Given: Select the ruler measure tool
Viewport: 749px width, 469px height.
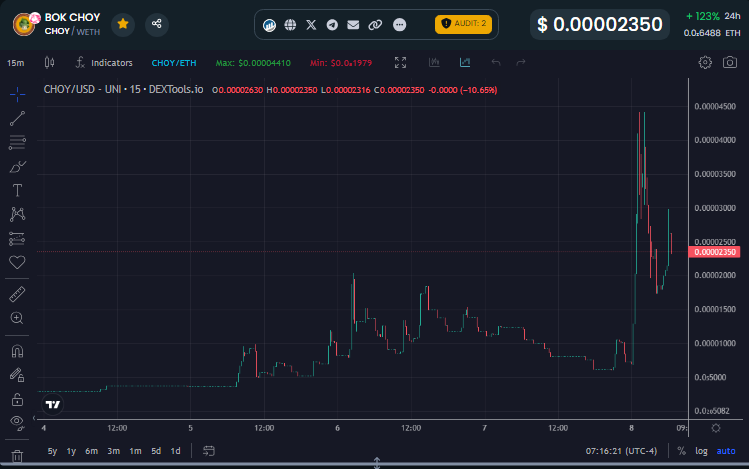Looking at the screenshot, I should click(17, 294).
